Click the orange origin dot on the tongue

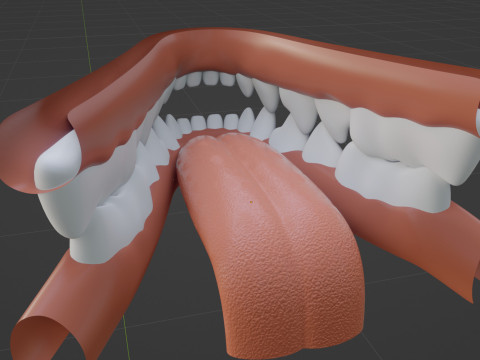(x=251, y=202)
